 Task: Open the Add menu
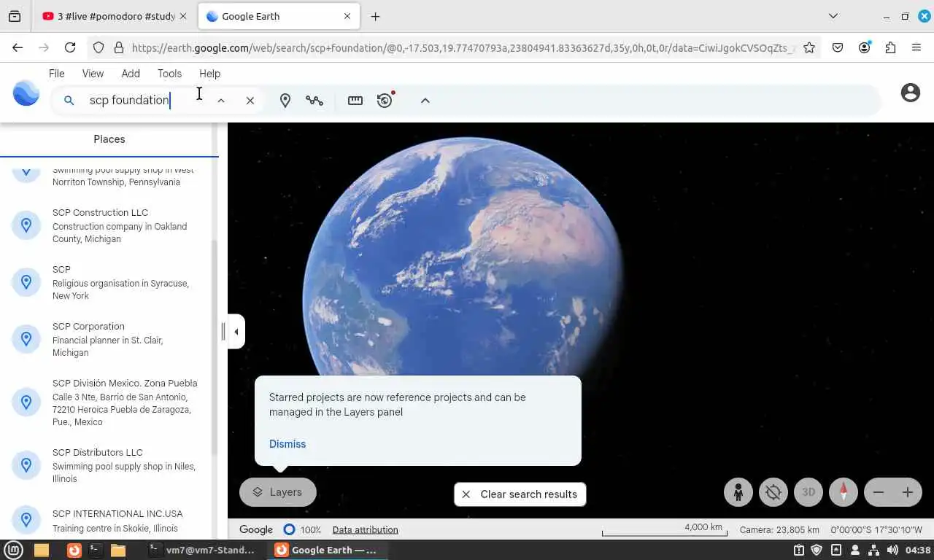131,74
